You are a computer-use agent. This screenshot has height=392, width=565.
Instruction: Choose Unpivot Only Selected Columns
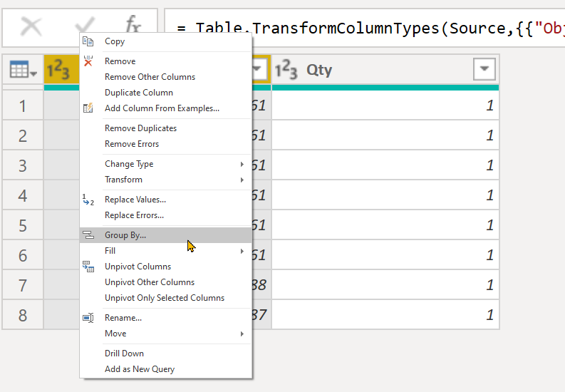165,298
